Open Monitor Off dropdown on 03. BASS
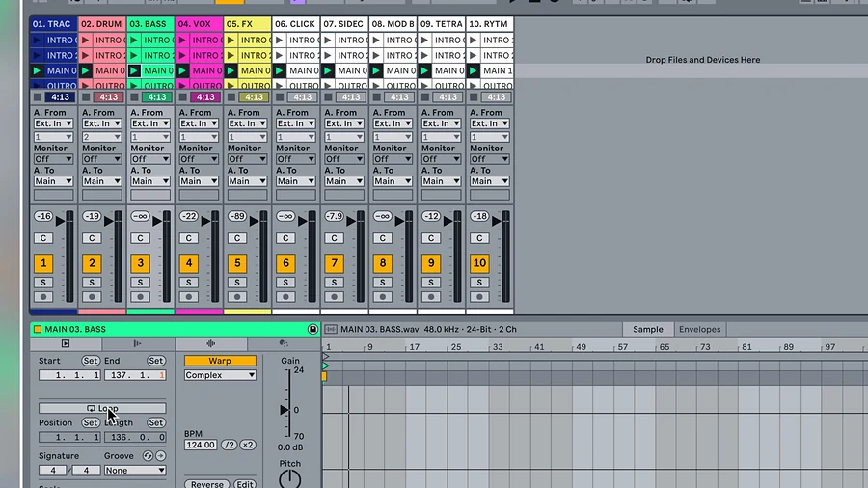This screenshot has height=488, width=868. pyautogui.click(x=150, y=159)
